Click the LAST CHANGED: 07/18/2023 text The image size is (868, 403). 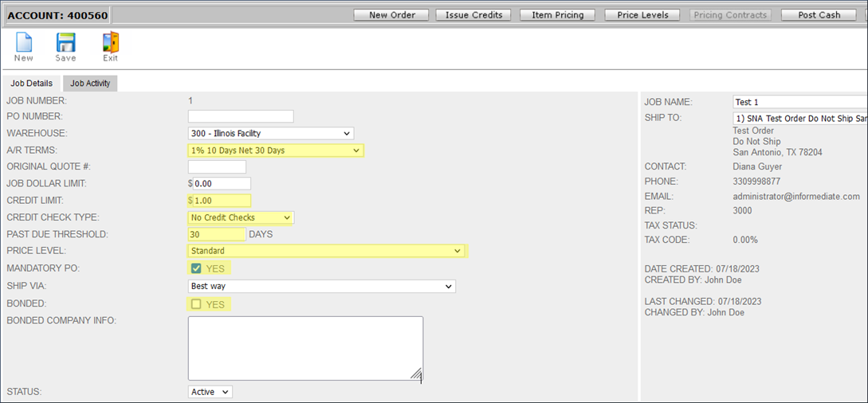tap(703, 301)
